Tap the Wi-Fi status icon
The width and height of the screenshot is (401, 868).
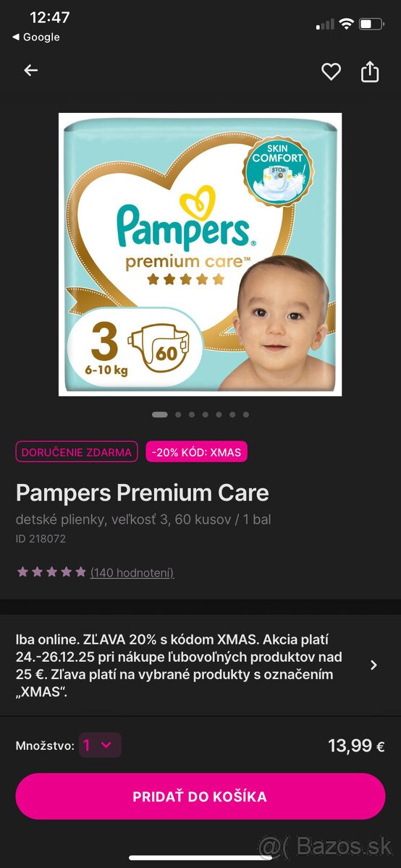[346, 24]
